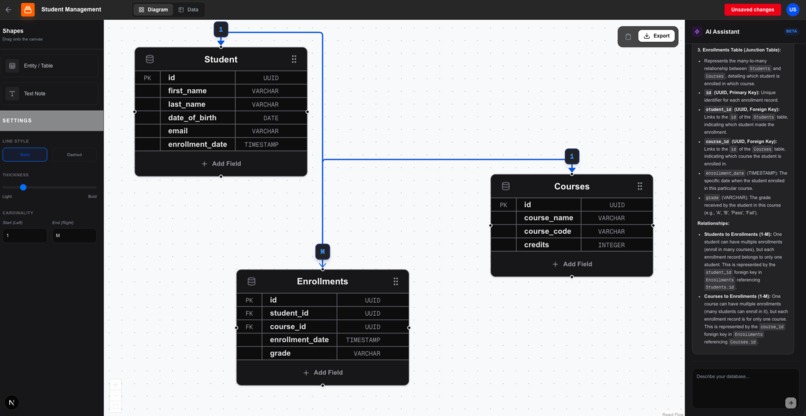Click the Student table database icon
806x416 pixels.
[x=150, y=59]
